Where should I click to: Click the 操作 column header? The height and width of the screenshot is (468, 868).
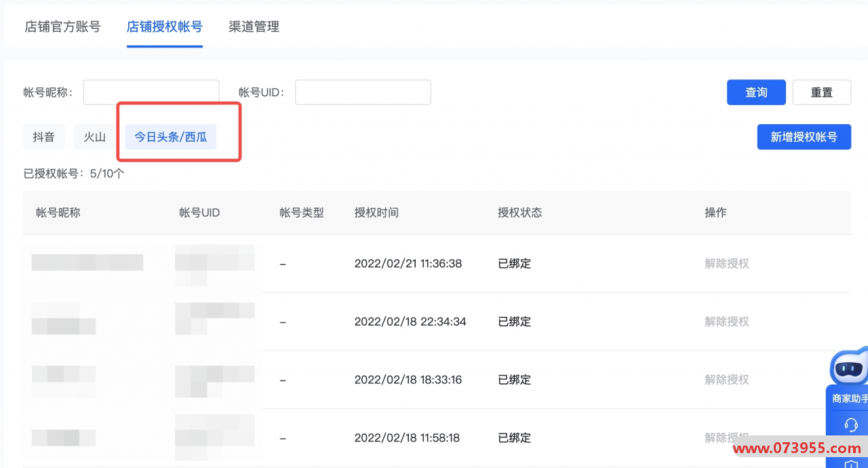click(715, 212)
